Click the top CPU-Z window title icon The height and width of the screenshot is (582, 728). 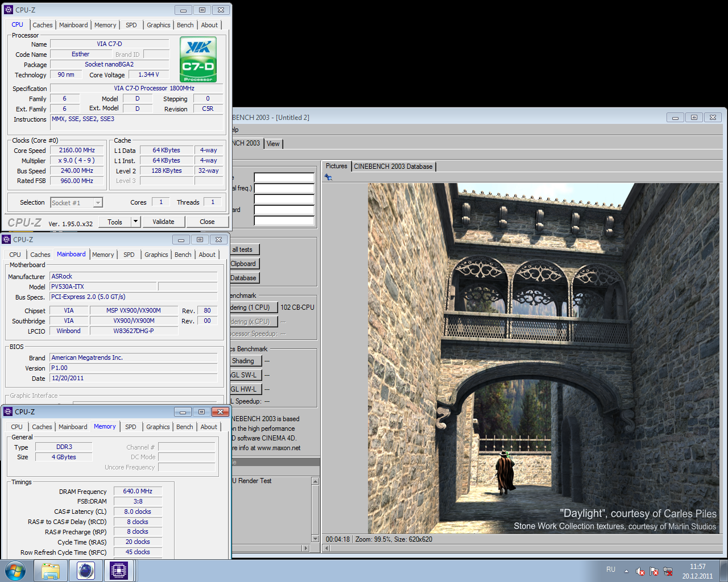pyautogui.click(x=8, y=10)
